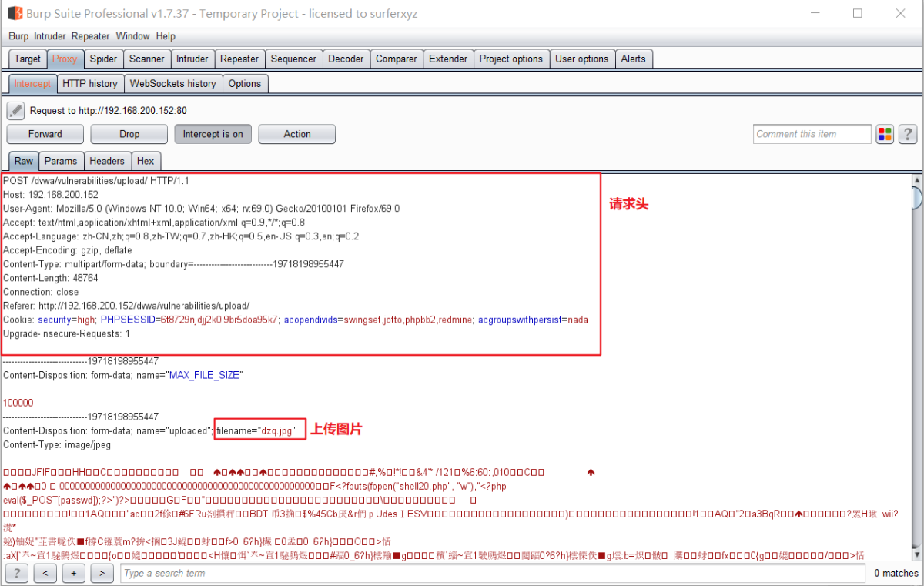Switch to the Spider tab
Image resolution: width=924 pixels, height=586 pixels.
[x=103, y=59]
